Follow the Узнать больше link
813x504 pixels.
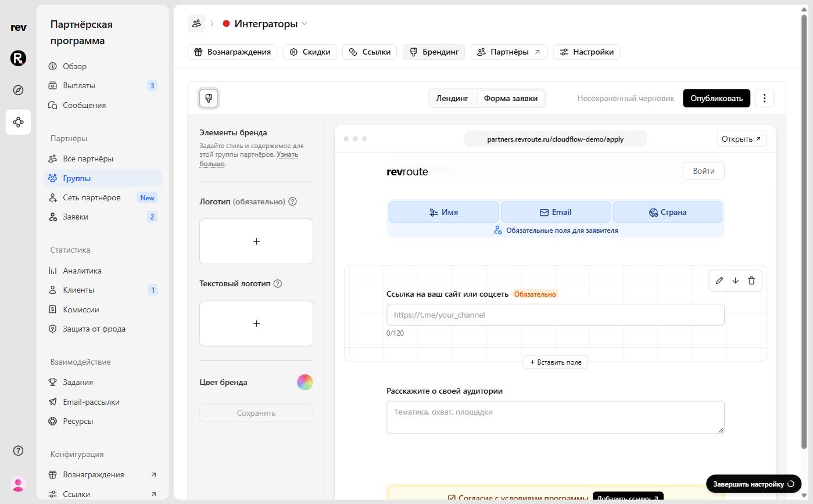pos(249,159)
